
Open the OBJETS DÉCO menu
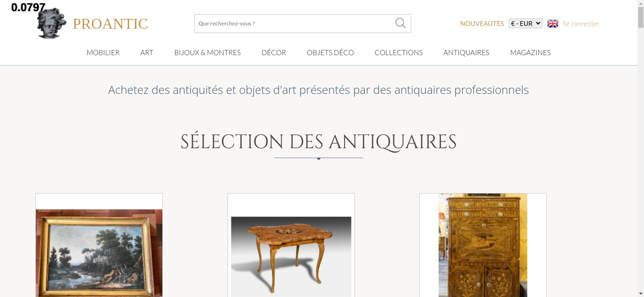330,52
